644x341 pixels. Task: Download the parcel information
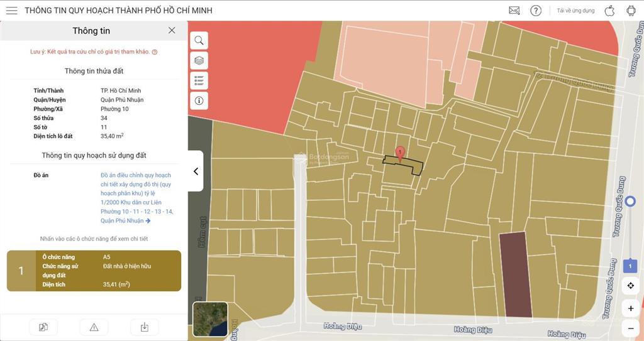coord(145,327)
